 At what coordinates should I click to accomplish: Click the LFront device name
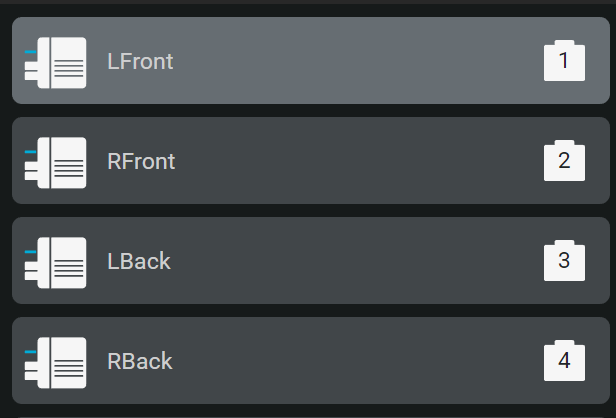point(140,61)
